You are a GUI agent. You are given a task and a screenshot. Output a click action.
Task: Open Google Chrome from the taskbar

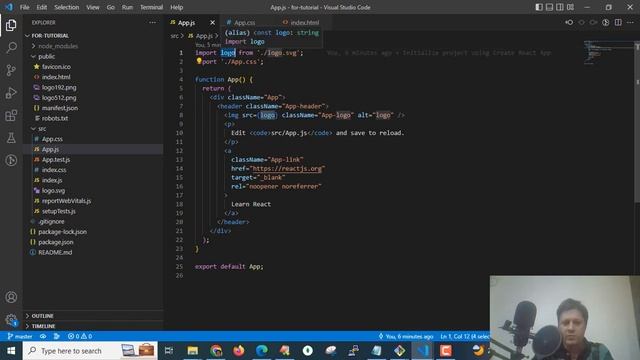216,351
